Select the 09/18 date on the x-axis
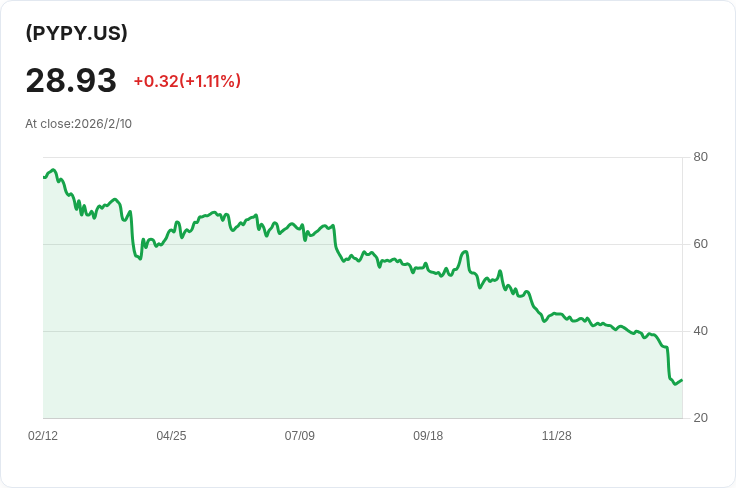This screenshot has width=736, height=488. [x=428, y=436]
